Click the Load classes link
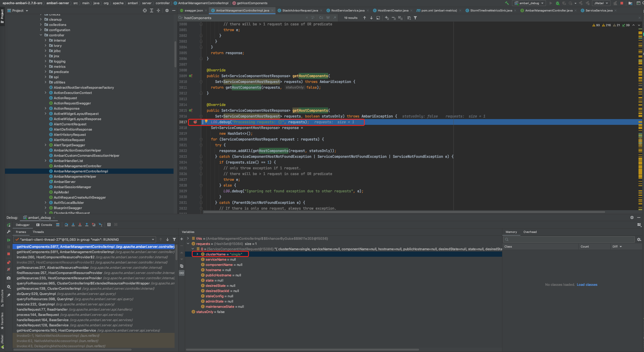This screenshot has width=644, height=352. pyautogui.click(x=587, y=284)
